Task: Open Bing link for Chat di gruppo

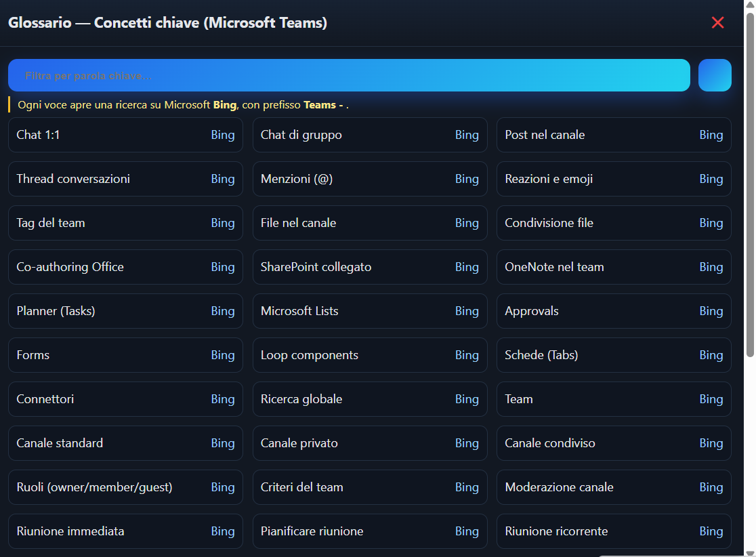Action: point(467,135)
